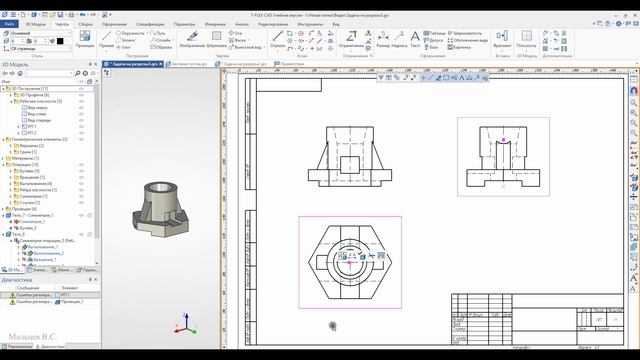Select the Текст tool

[x=415, y=39]
